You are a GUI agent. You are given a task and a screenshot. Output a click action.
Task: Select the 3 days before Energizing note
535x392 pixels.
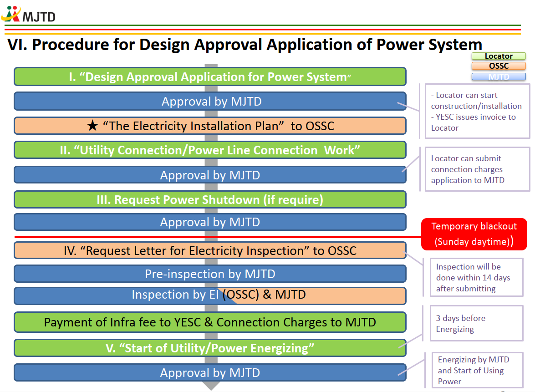pos(476,323)
